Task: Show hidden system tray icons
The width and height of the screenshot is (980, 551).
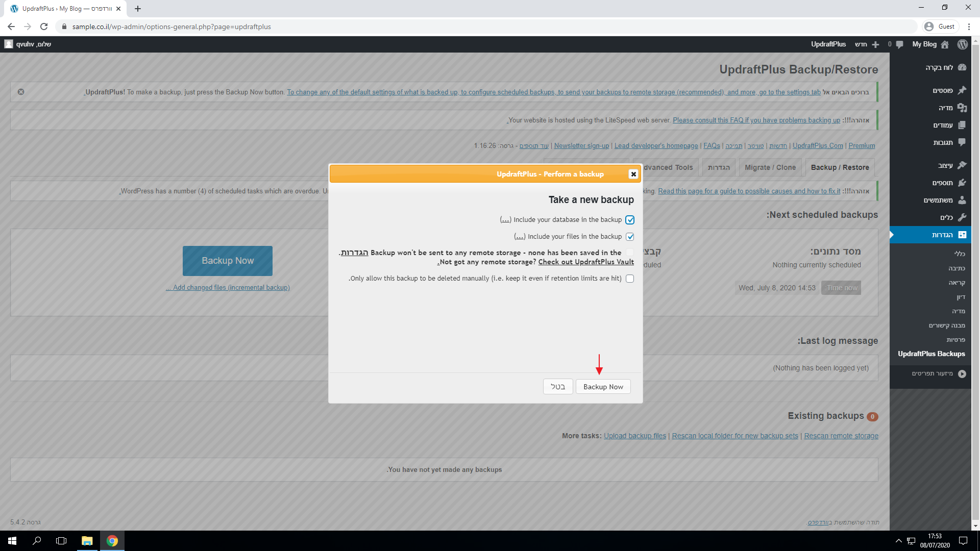Action: 898,541
